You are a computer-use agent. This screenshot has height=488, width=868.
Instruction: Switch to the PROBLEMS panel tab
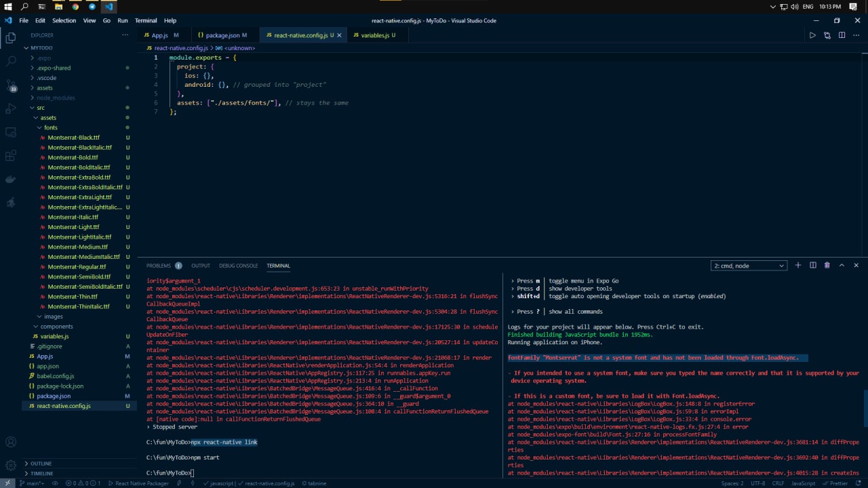click(x=164, y=266)
